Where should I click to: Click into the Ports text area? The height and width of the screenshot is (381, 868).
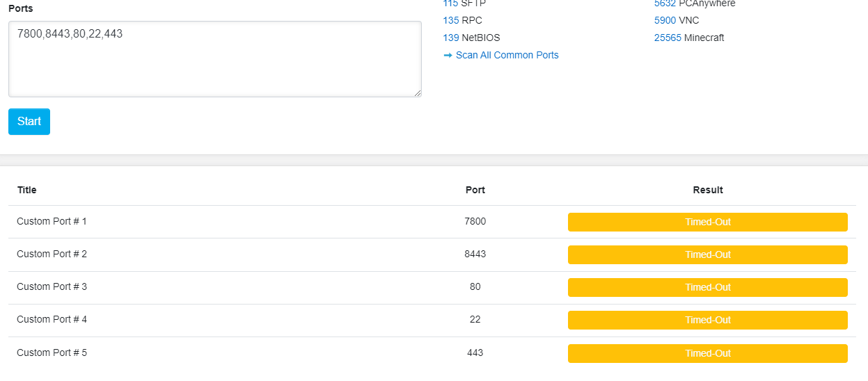214,59
